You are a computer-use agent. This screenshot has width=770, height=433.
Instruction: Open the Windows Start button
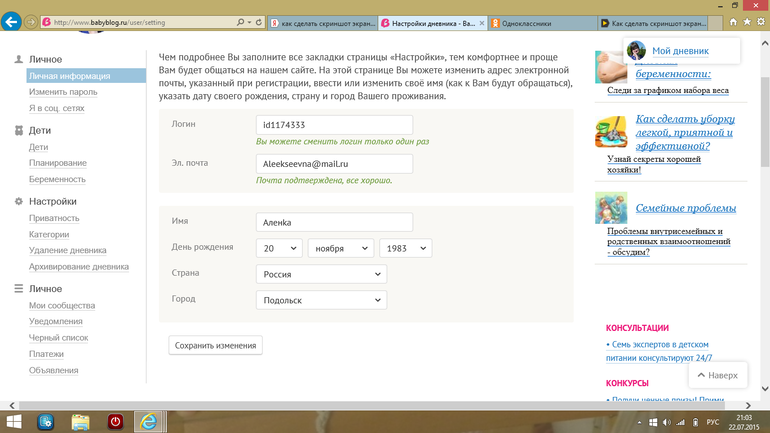tap(14, 422)
